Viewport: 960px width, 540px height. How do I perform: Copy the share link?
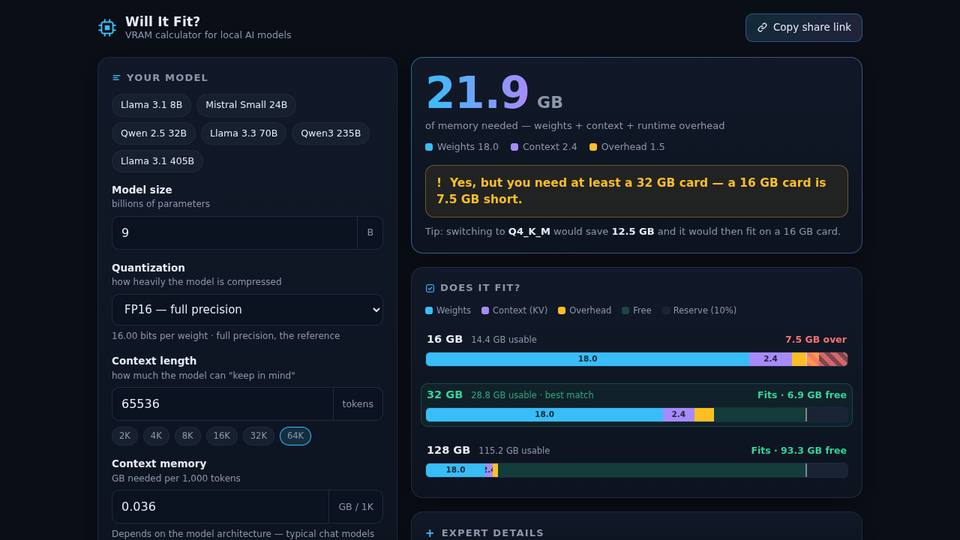(803, 28)
